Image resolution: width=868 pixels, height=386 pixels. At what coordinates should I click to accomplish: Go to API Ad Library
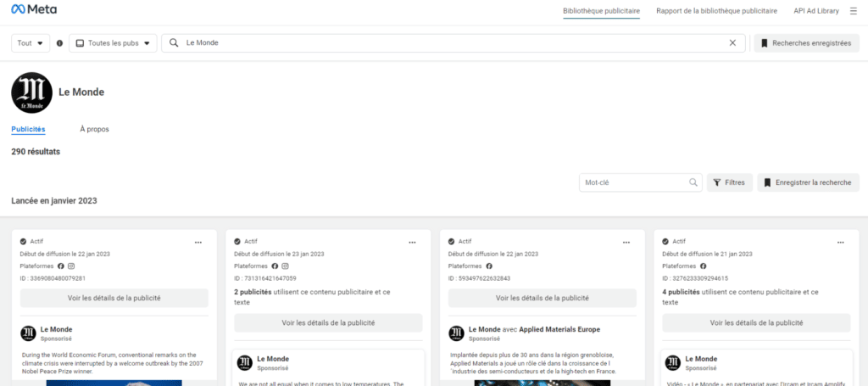click(816, 10)
